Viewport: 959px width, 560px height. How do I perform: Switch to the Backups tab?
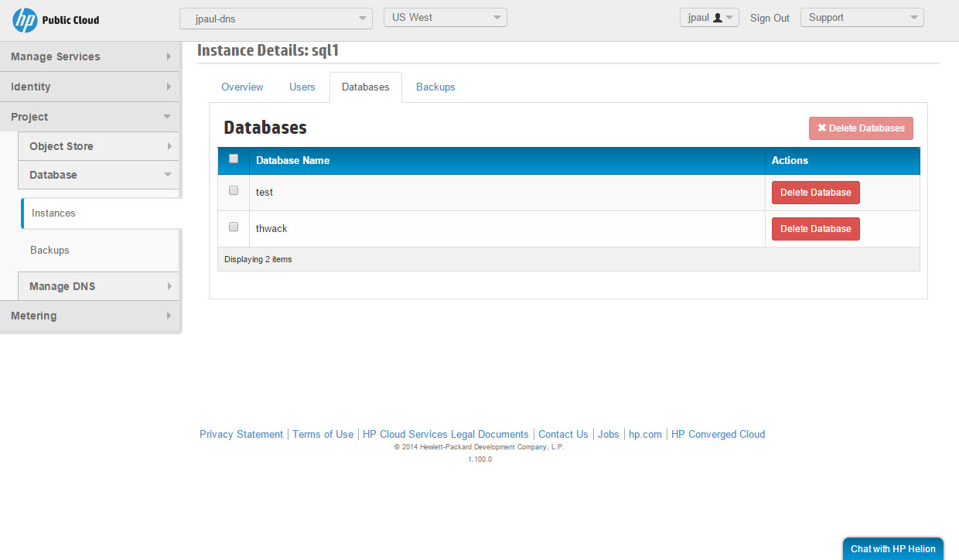[x=435, y=87]
